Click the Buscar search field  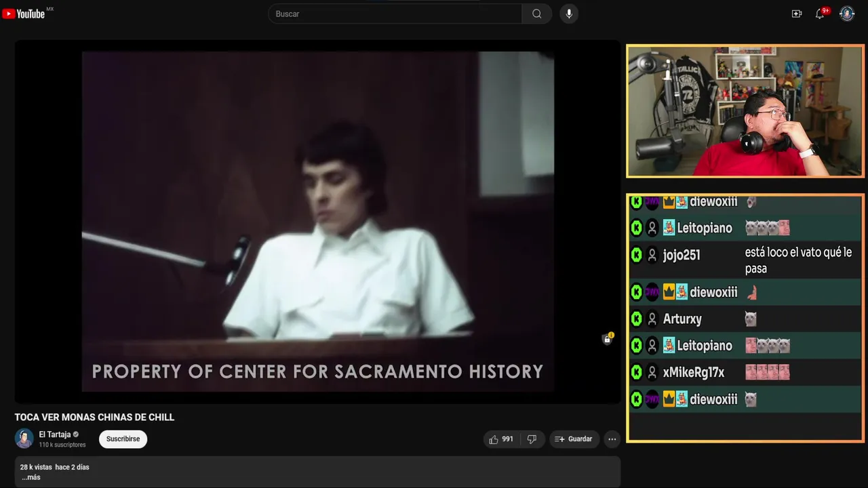tap(395, 14)
